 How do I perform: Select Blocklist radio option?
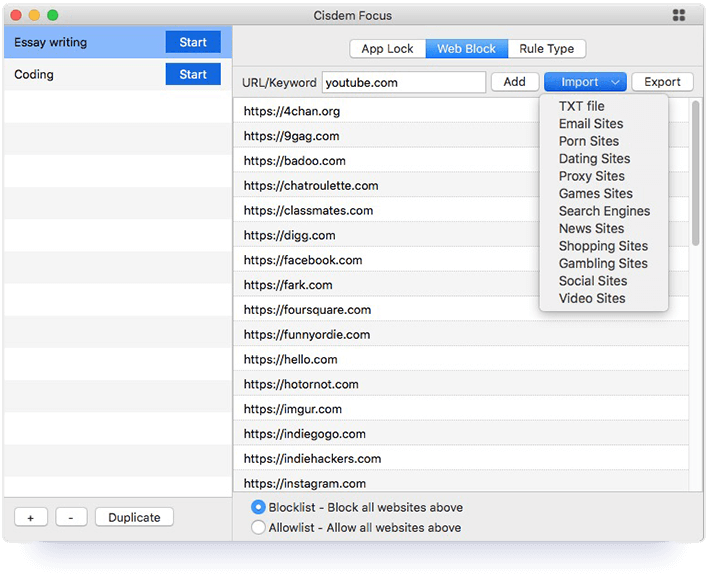pos(258,507)
